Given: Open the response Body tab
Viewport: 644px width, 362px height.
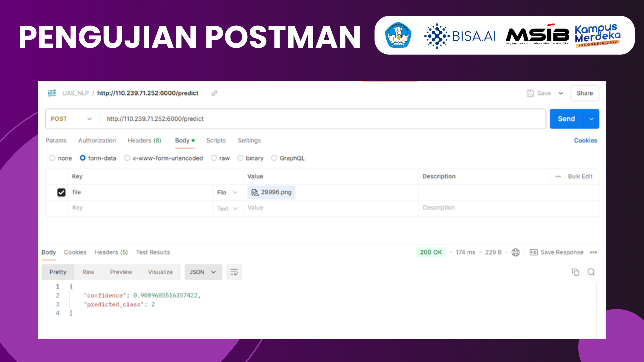Looking at the screenshot, I should click(49, 252).
